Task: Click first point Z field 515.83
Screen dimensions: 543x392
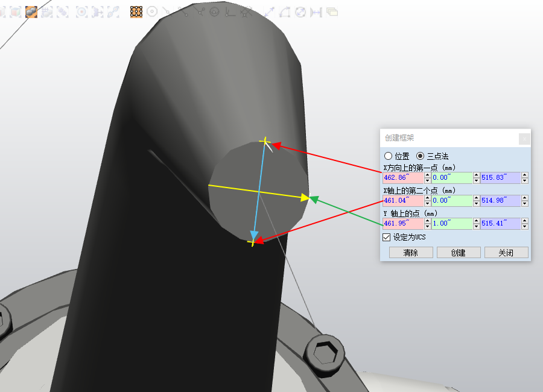Action: pos(500,178)
